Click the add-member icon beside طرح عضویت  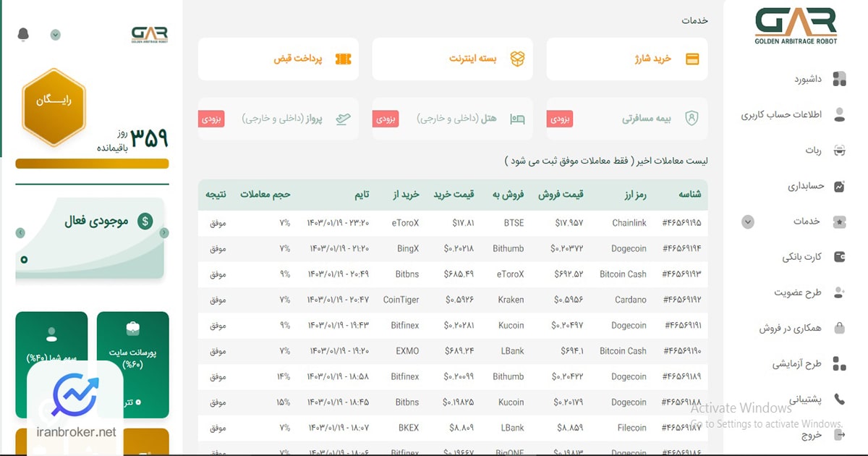839,292
